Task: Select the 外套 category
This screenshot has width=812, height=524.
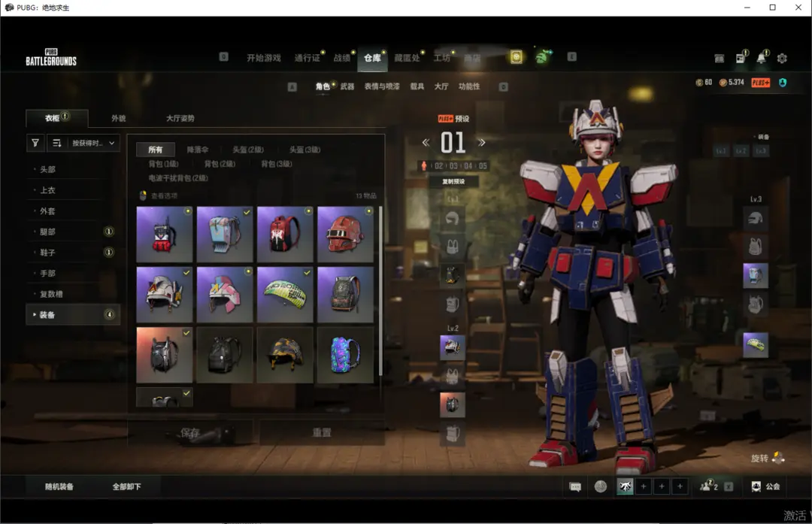Action: tap(72, 211)
